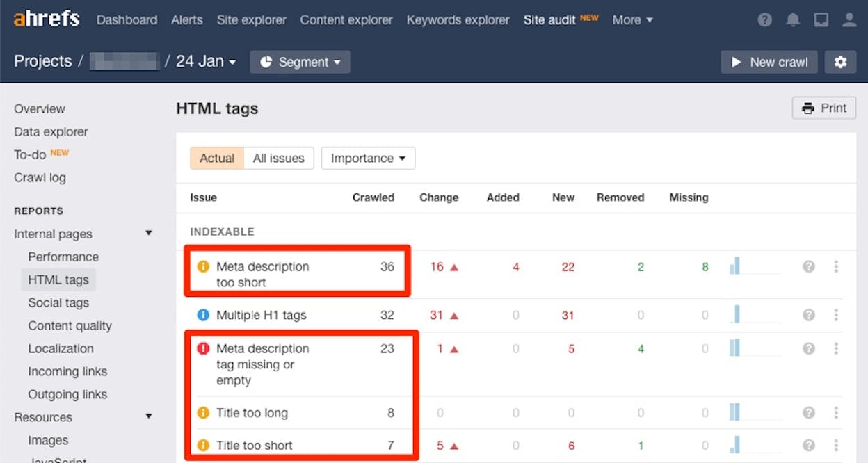Open the 24 Jan crawl date dropdown
The image size is (868, 463).
pos(206,61)
